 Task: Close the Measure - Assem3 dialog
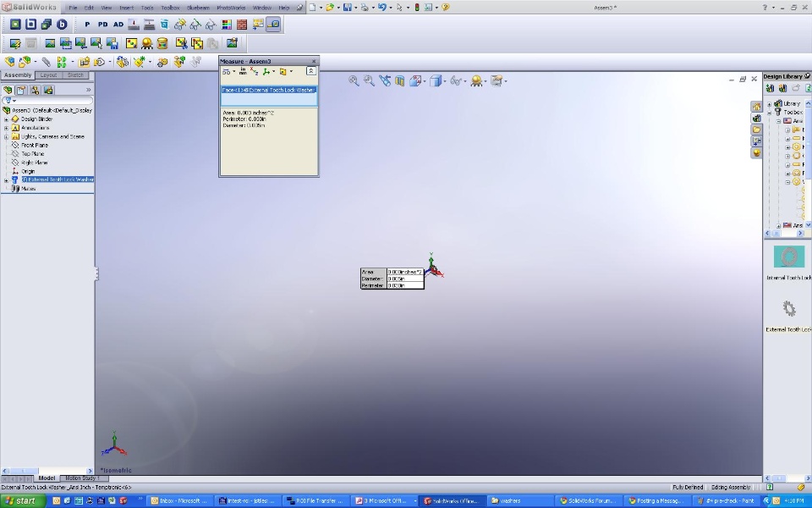[x=313, y=61]
